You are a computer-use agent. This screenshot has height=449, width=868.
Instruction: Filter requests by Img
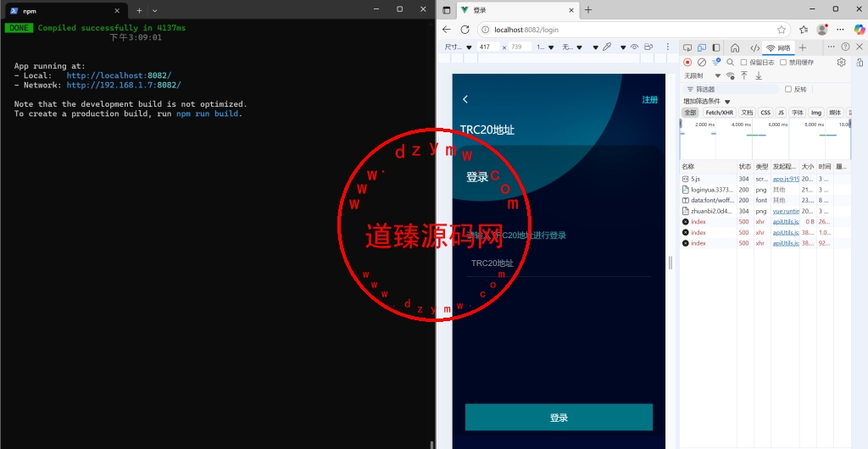pyautogui.click(x=816, y=112)
